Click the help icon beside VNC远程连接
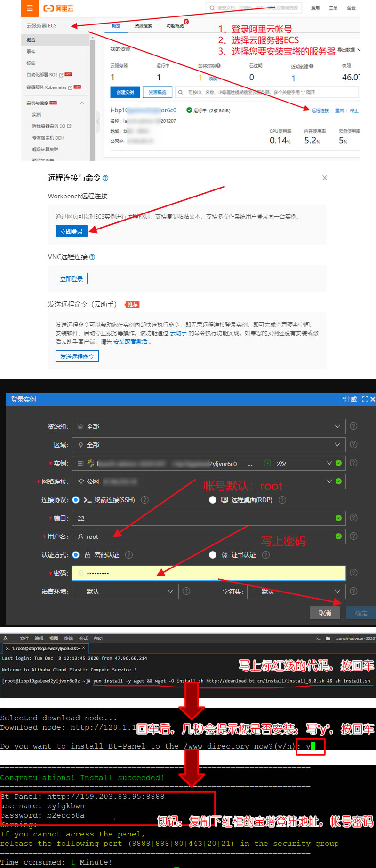376x868 pixels. tap(92, 257)
